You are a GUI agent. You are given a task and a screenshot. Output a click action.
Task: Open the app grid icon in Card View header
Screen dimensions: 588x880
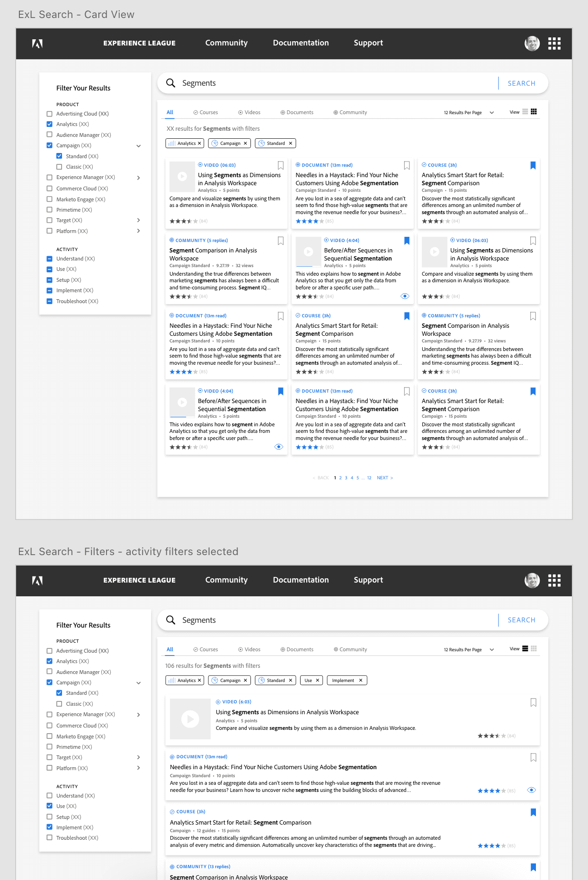click(x=554, y=44)
